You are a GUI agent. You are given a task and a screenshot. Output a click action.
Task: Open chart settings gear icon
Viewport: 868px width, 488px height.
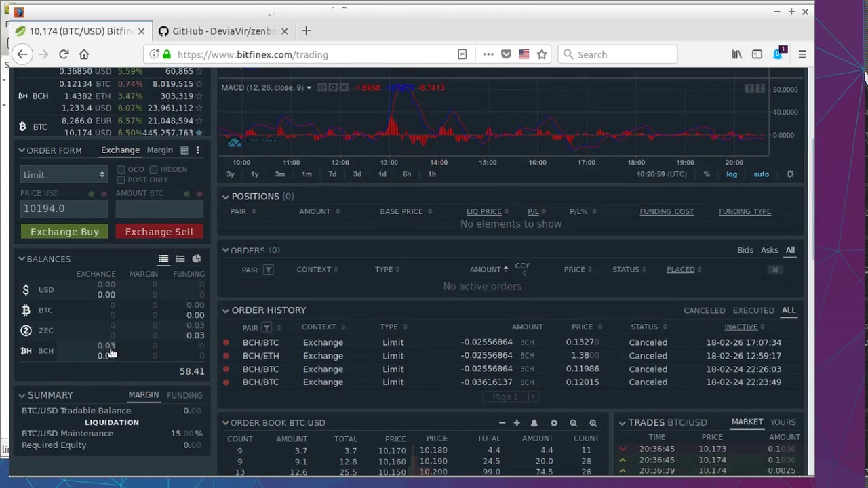pos(790,174)
